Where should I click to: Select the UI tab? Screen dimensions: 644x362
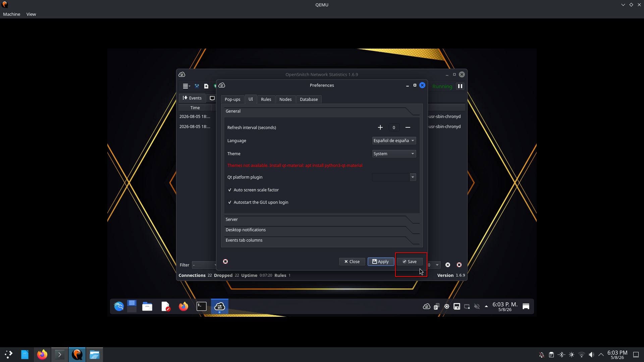[x=251, y=99]
